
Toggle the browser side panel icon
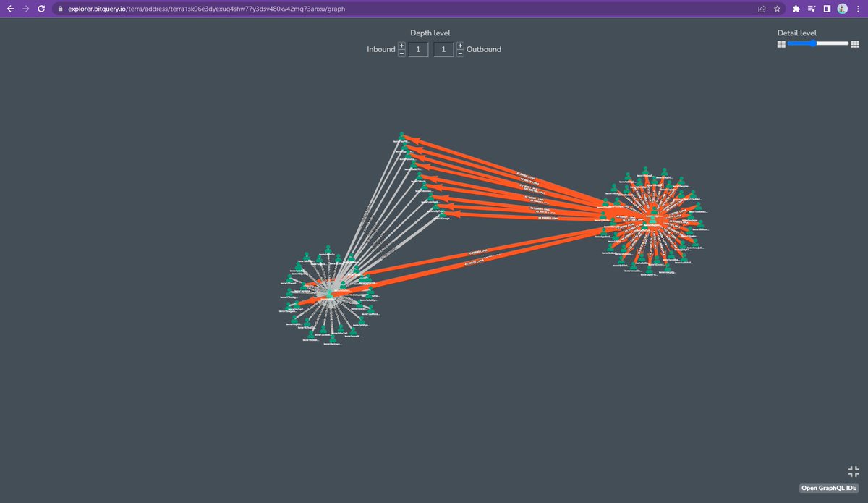[827, 9]
